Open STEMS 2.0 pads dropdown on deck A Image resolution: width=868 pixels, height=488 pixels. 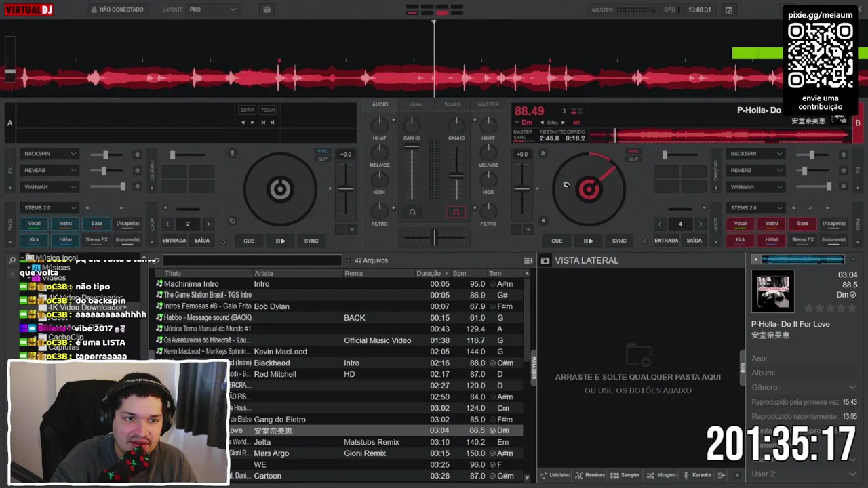[50, 207]
